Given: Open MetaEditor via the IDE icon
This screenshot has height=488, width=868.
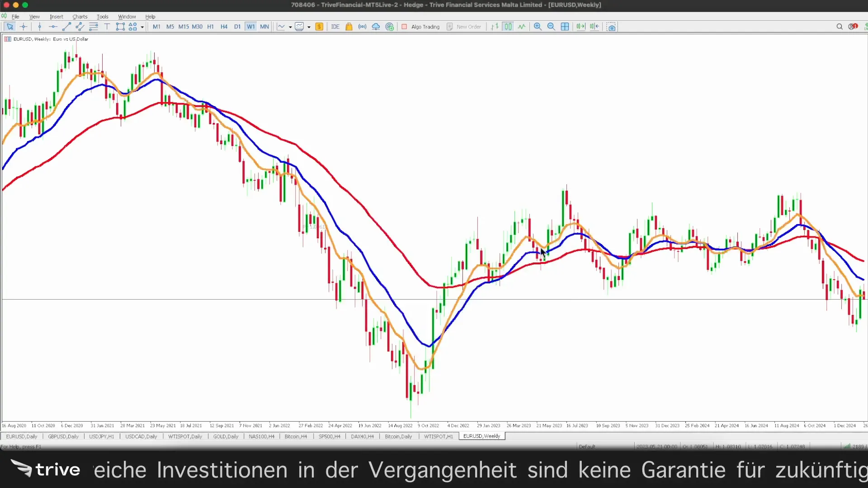Looking at the screenshot, I should [x=335, y=27].
